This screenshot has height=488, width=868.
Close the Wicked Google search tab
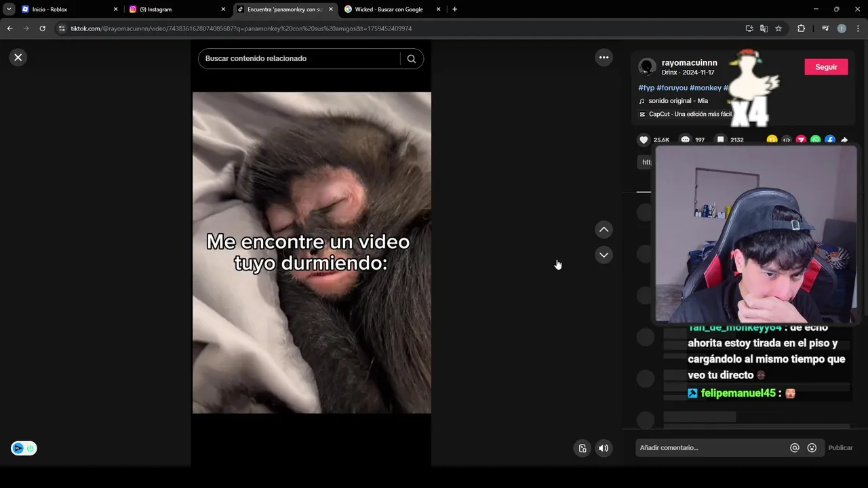point(438,9)
